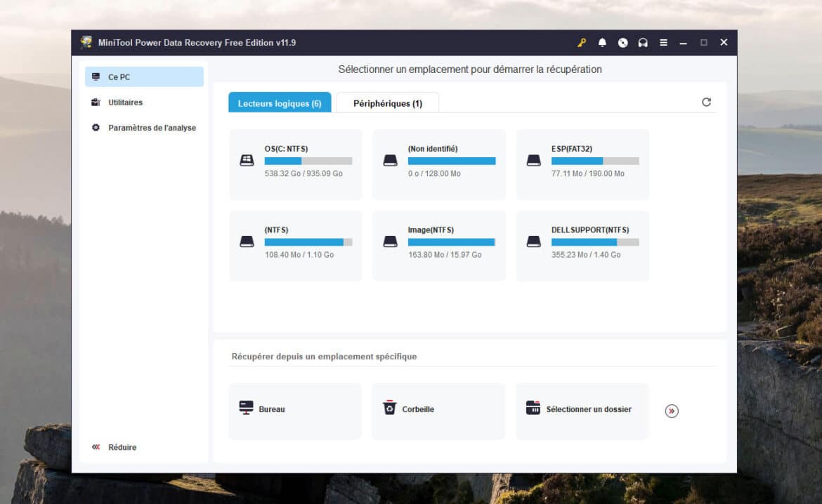
Task: Open the notifications bell icon
Action: tap(602, 43)
